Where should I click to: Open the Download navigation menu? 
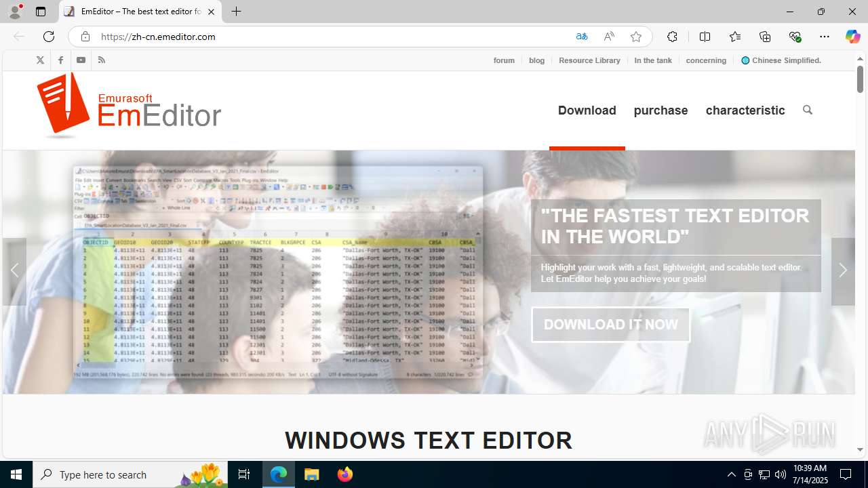[x=587, y=110]
